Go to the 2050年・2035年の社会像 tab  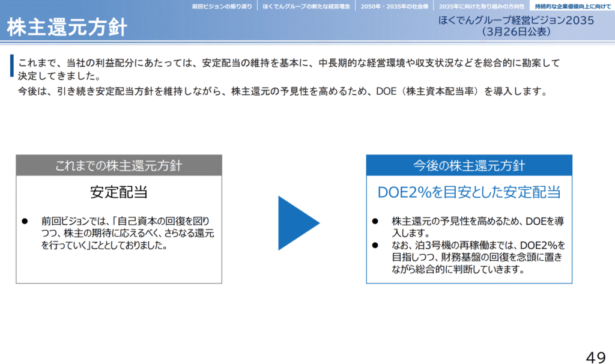pos(395,6)
